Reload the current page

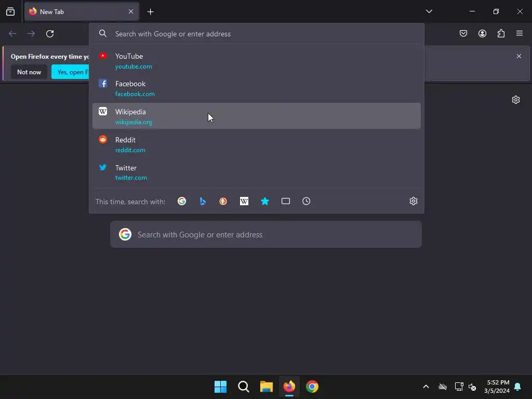pyautogui.click(x=50, y=34)
